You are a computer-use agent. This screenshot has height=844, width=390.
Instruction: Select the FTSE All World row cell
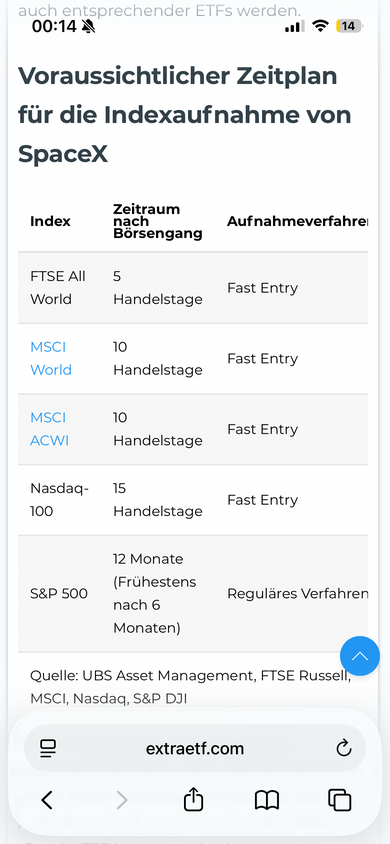point(58,287)
